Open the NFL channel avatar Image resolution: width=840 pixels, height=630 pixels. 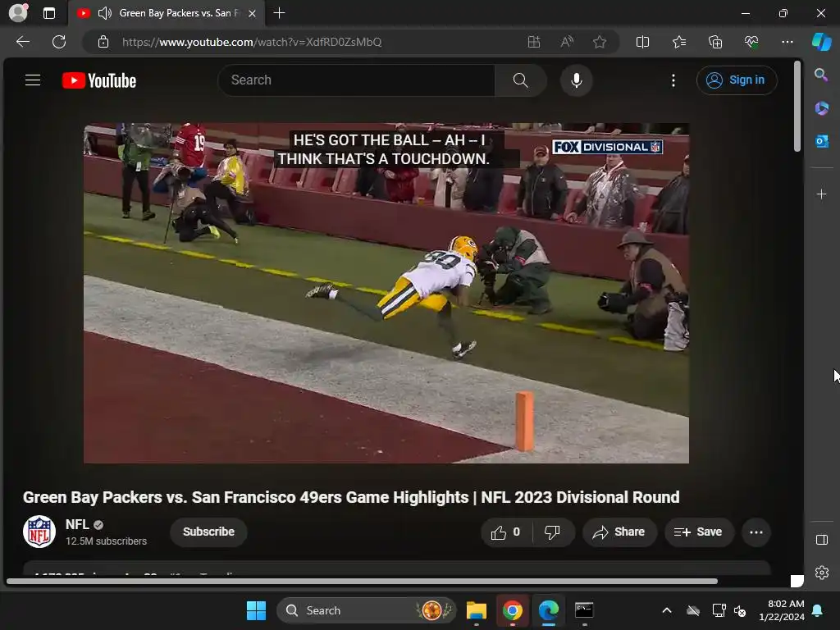(39, 532)
